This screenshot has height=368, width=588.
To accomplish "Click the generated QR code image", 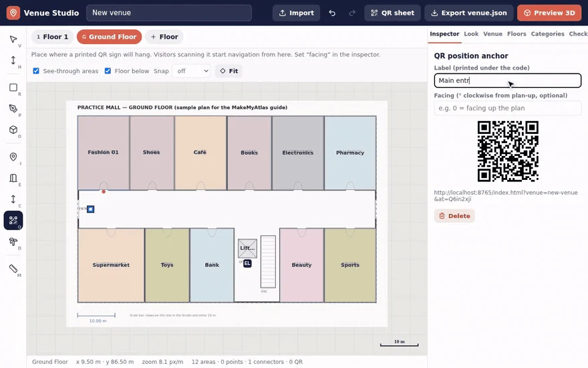I will click(x=508, y=151).
